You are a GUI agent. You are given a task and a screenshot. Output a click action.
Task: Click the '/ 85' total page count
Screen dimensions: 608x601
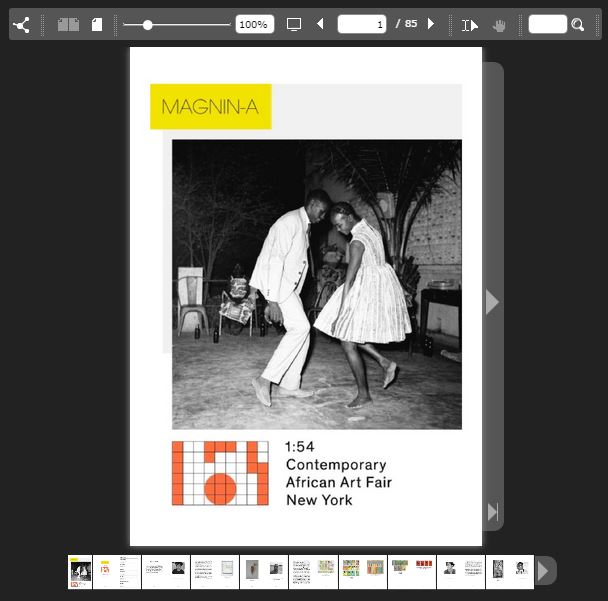click(406, 24)
